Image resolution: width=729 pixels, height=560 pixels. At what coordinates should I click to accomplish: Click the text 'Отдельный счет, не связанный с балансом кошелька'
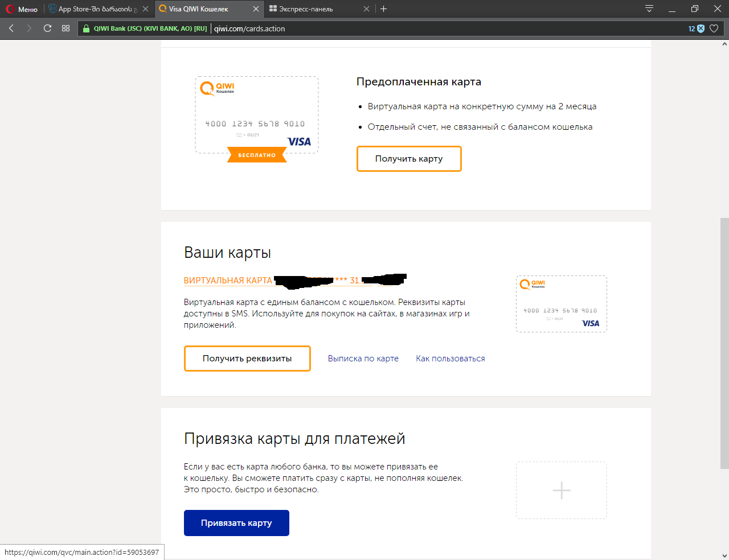point(480,127)
